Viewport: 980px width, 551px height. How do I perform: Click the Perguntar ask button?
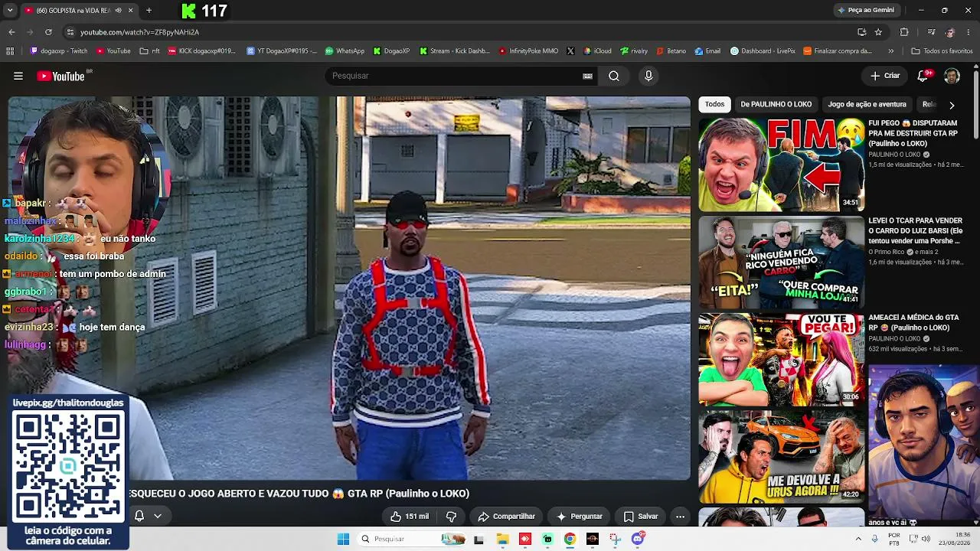pos(580,517)
